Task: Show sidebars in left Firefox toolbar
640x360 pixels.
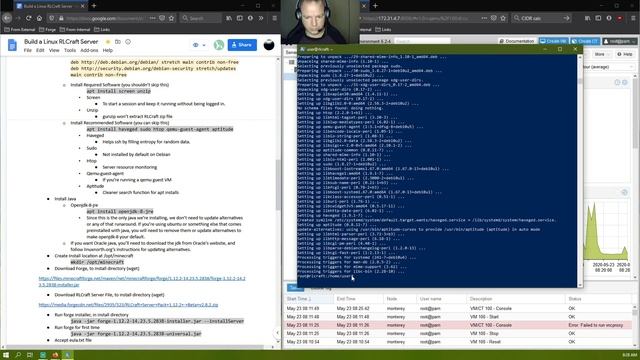Action: 240,18
